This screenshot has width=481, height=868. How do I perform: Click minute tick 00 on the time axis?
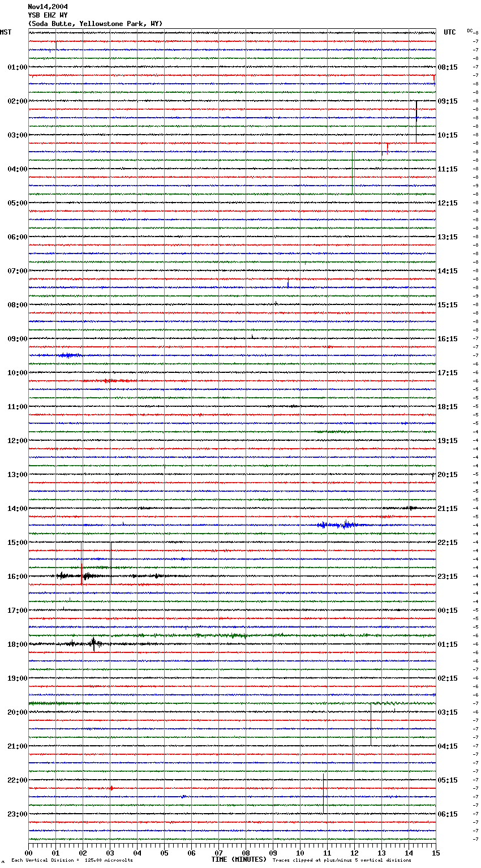[28, 852]
